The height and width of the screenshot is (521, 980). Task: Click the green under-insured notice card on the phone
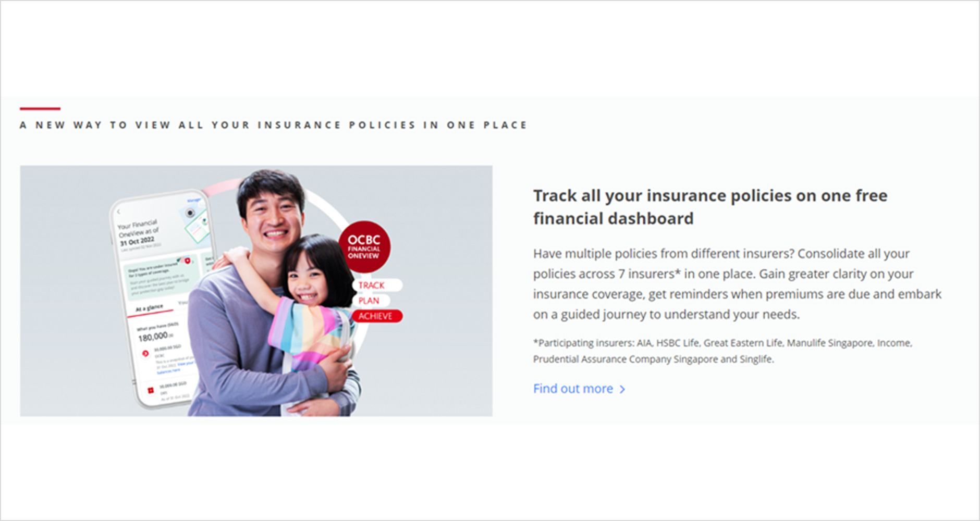[x=161, y=276]
